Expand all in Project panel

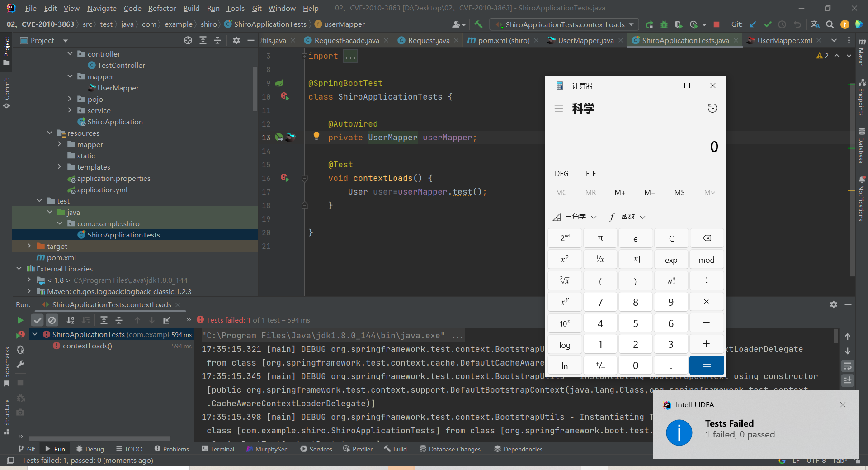pos(203,40)
